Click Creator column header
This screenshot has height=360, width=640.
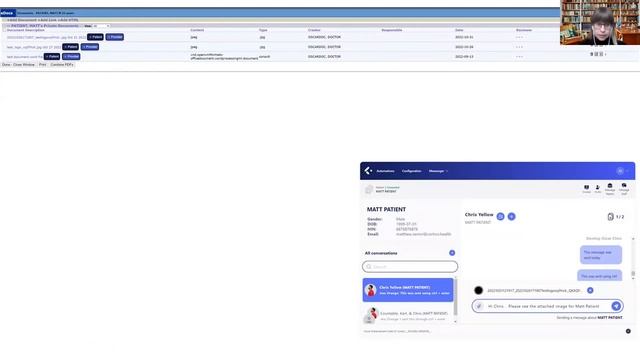(x=314, y=30)
